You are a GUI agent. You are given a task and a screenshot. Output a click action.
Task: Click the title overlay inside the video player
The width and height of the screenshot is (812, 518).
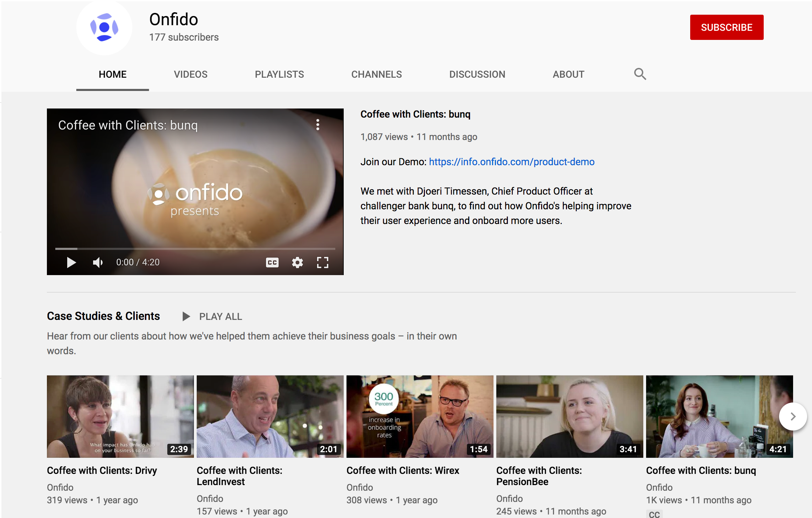pos(128,125)
